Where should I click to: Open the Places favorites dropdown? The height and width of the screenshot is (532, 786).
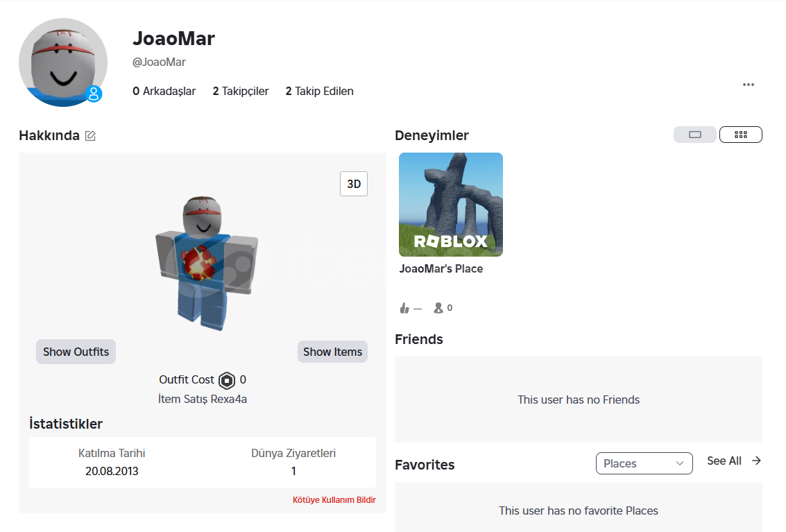pos(644,463)
